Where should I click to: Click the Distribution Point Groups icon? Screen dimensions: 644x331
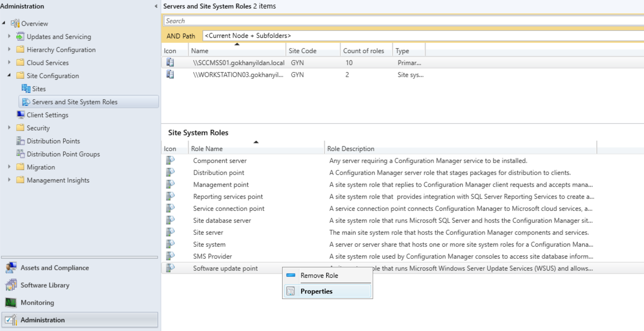click(x=20, y=154)
